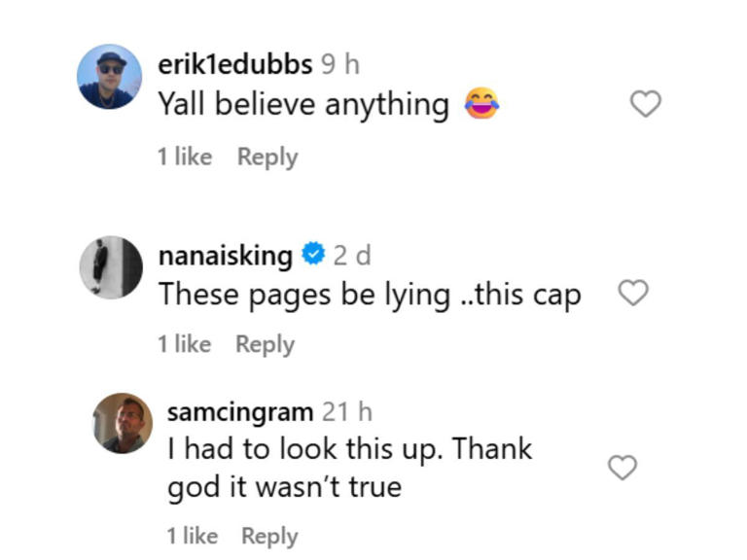Screen dimensions: 747x560
Task: Tap the heart on nanaisking's comment
Action: [x=633, y=293]
